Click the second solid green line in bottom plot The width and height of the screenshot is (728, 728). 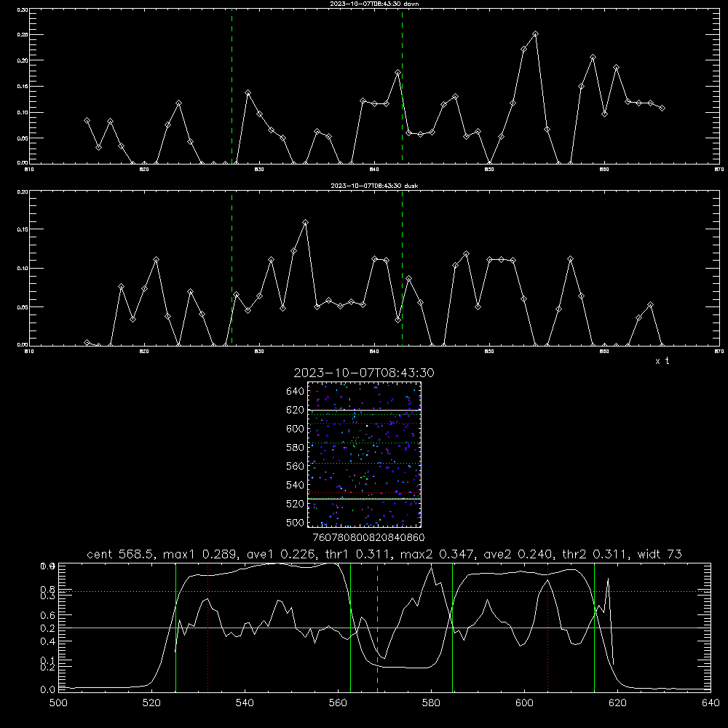[351, 628]
